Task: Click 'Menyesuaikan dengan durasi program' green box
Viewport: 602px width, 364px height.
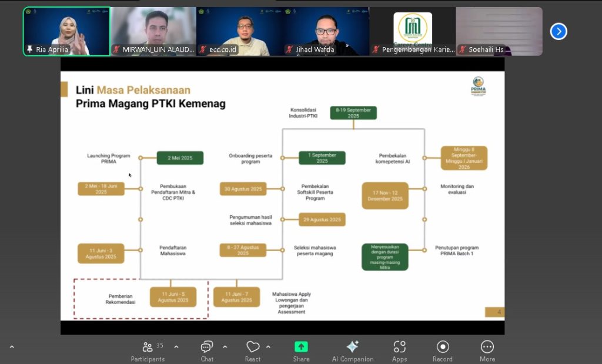Action: tap(385, 257)
